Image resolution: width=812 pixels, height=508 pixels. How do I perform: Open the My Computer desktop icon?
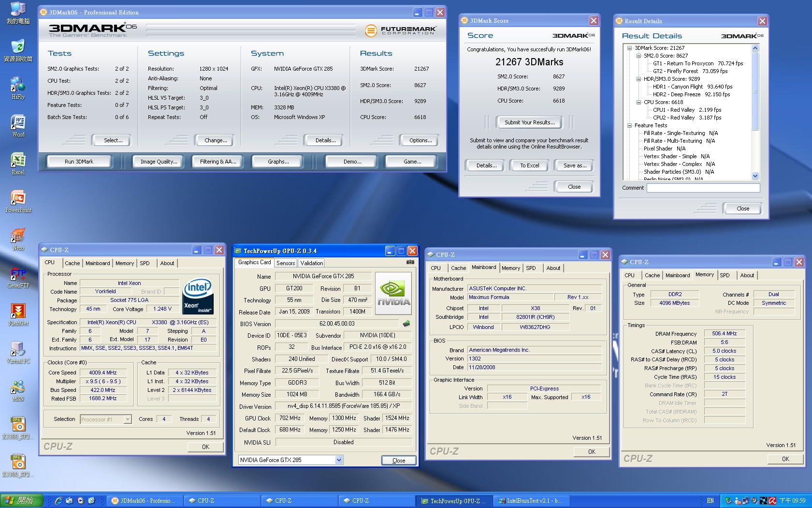click(x=18, y=13)
